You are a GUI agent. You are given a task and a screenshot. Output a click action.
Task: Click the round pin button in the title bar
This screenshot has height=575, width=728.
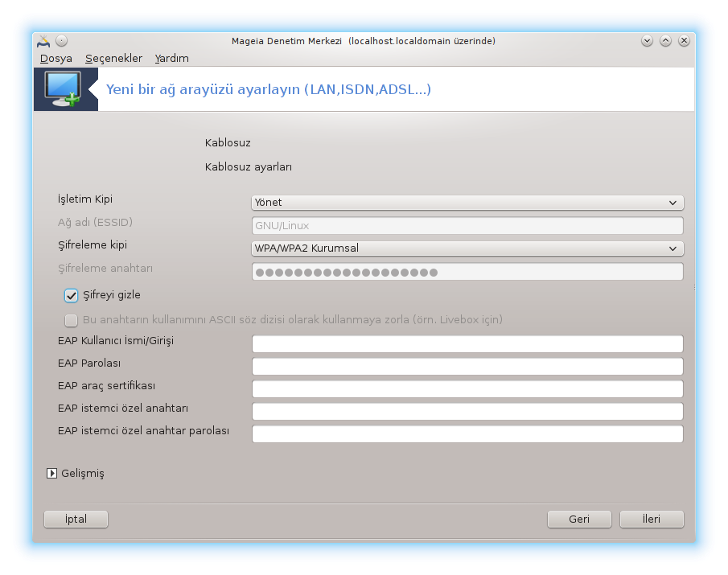tap(61, 41)
